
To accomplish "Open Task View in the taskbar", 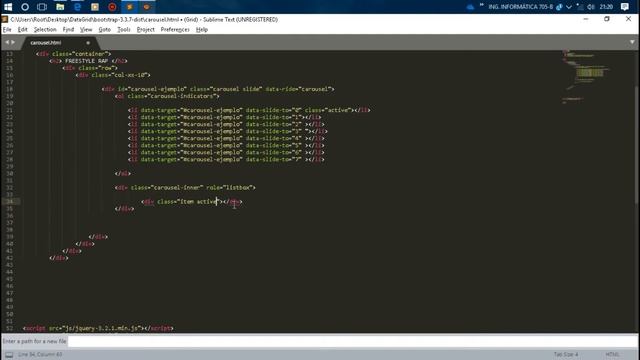I will coord(42,7).
